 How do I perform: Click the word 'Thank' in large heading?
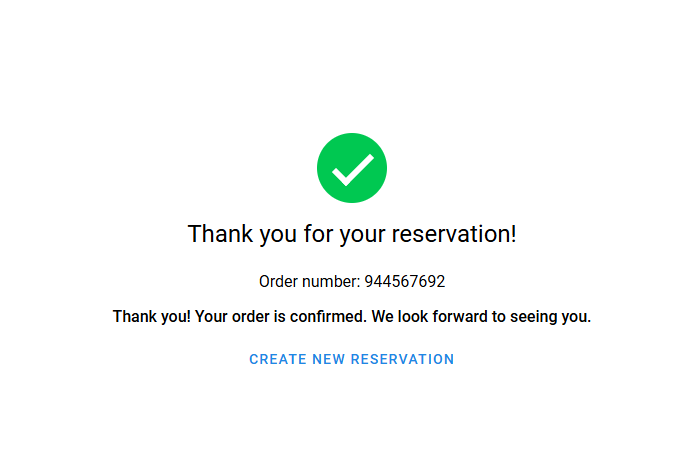tap(220, 234)
